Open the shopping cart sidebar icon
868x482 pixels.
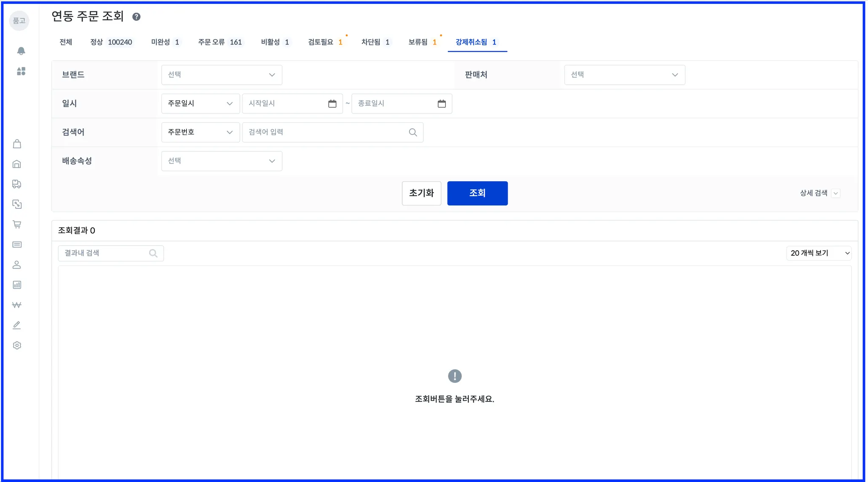(17, 224)
